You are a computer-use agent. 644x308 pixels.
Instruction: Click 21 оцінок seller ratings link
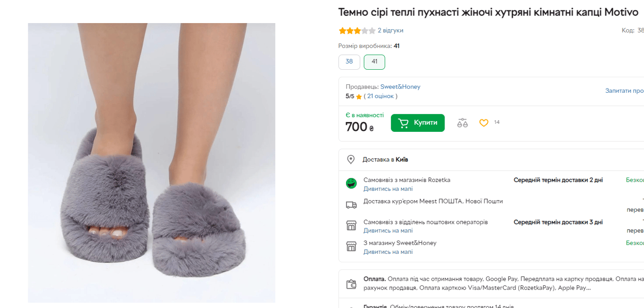tap(382, 96)
